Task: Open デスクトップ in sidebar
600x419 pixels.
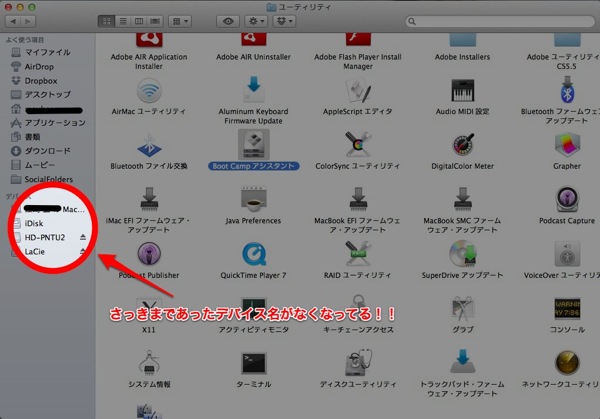Action: 48,95
